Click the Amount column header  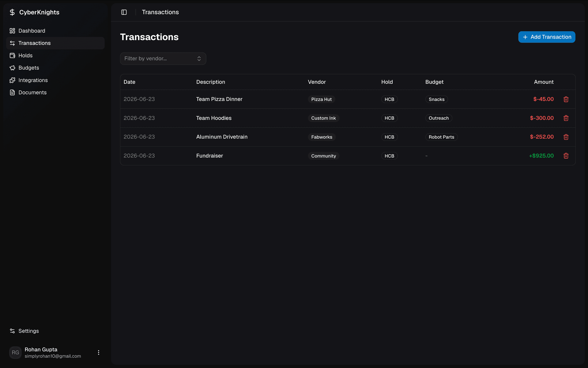[x=544, y=82]
